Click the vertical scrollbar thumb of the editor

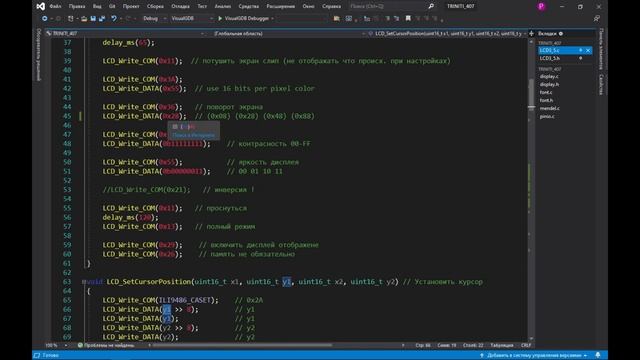coord(531,93)
